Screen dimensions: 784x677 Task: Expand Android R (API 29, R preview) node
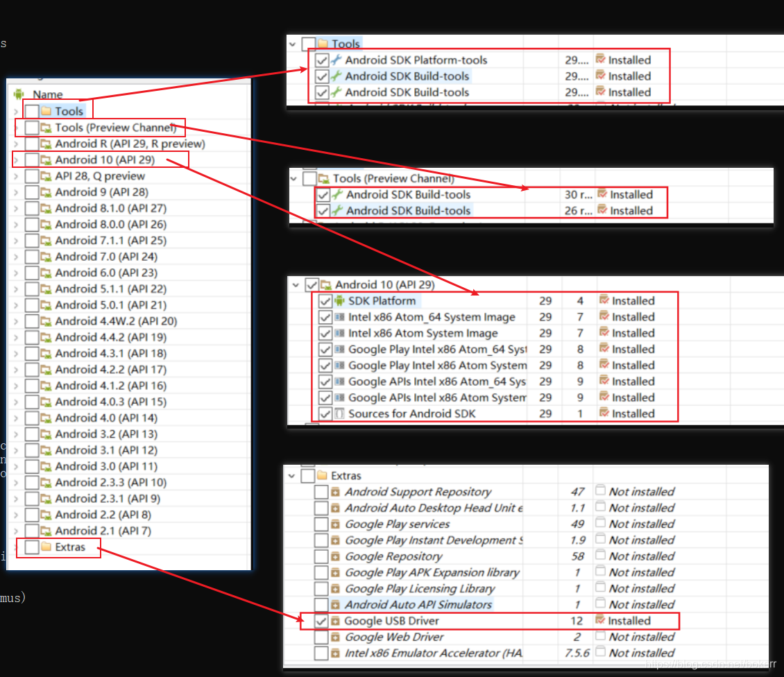point(16,144)
